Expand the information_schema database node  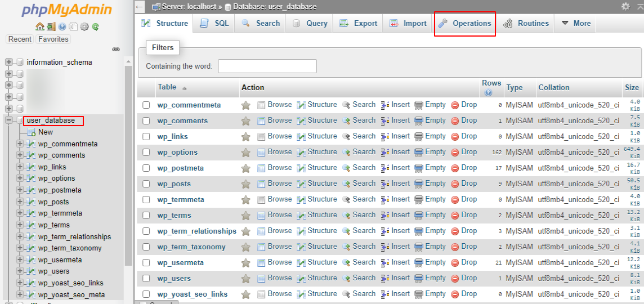pos(9,62)
